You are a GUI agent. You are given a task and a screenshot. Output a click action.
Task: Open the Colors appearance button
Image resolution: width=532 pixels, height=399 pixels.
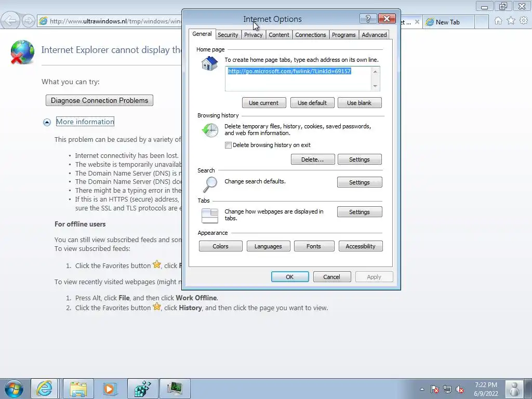click(x=220, y=246)
